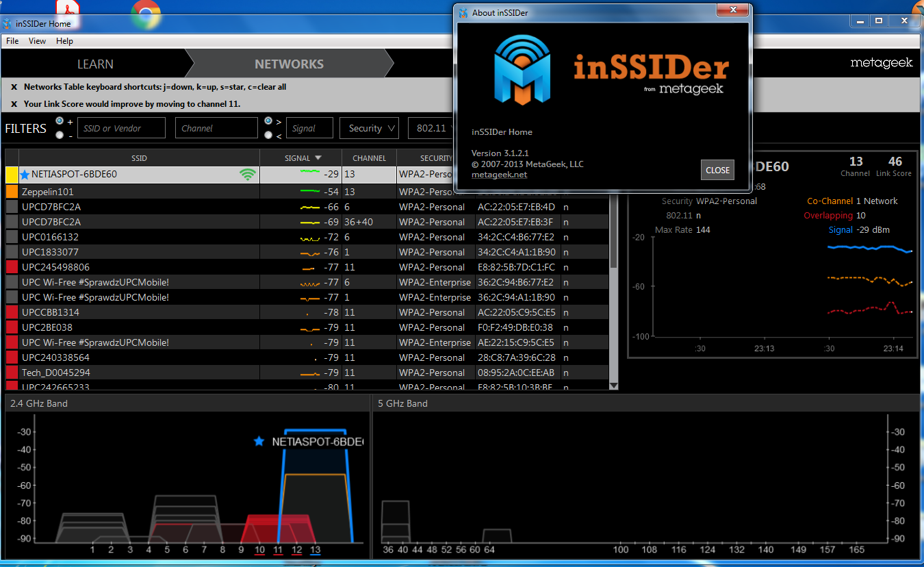Click the Channel filter input field
The width and height of the screenshot is (924, 567).
point(216,128)
